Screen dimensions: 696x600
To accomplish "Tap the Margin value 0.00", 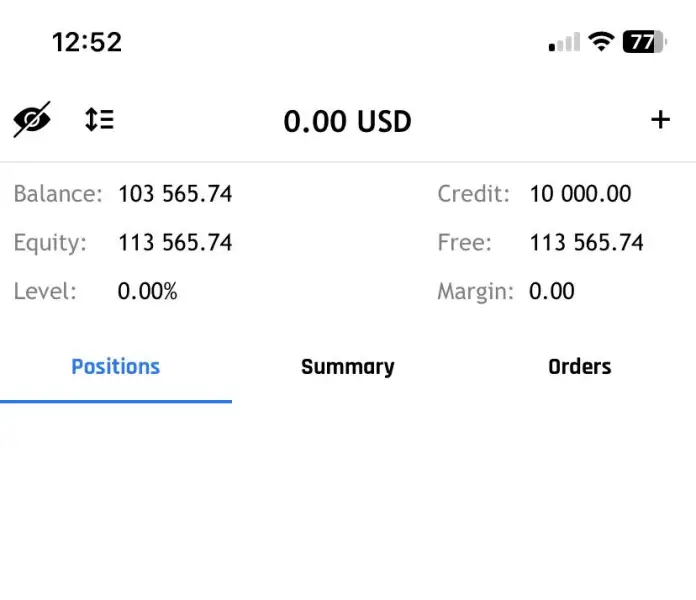I will coord(552,292).
